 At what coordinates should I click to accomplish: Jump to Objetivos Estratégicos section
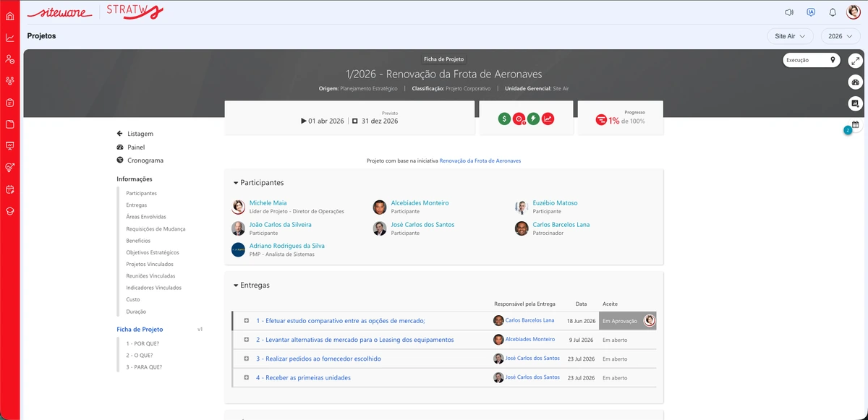(x=153, y=252)
